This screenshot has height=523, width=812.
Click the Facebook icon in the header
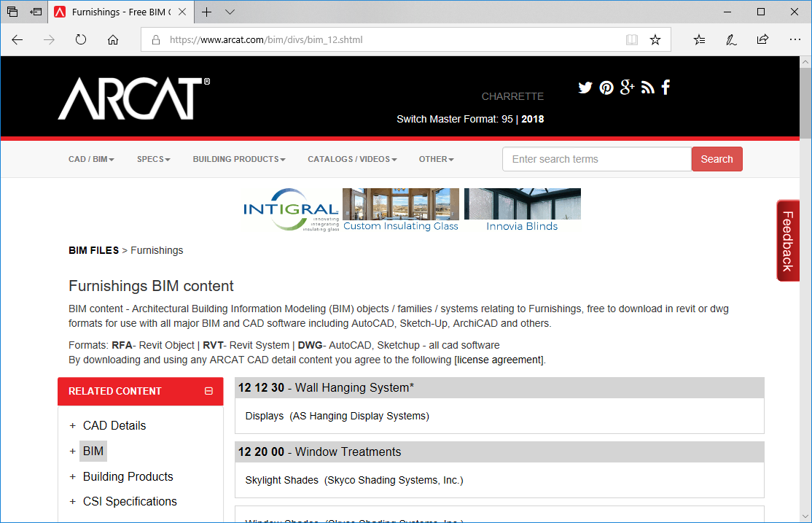665,87
